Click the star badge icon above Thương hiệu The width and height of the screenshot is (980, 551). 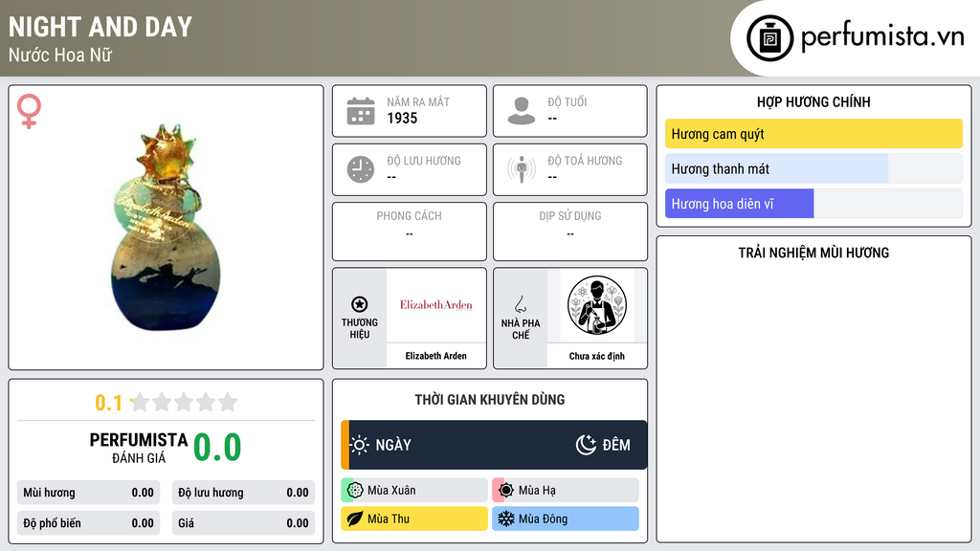tap(360, 304)
